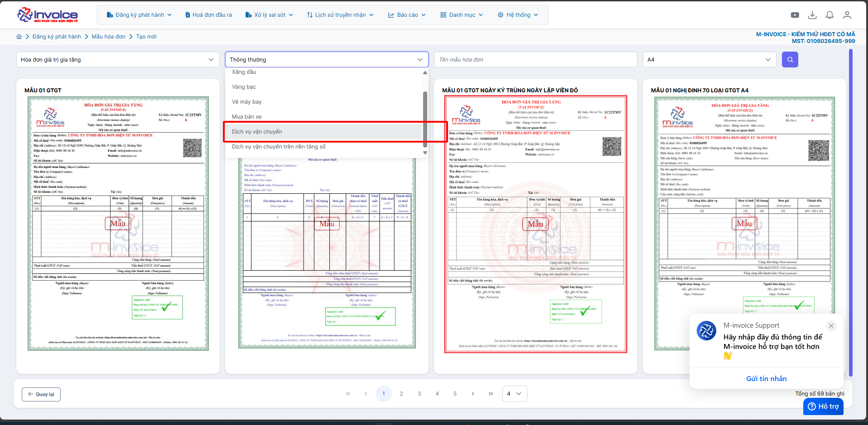This screenshot has width=868, height=425.
Task: Open the user account icon
Action: (847, 15)
